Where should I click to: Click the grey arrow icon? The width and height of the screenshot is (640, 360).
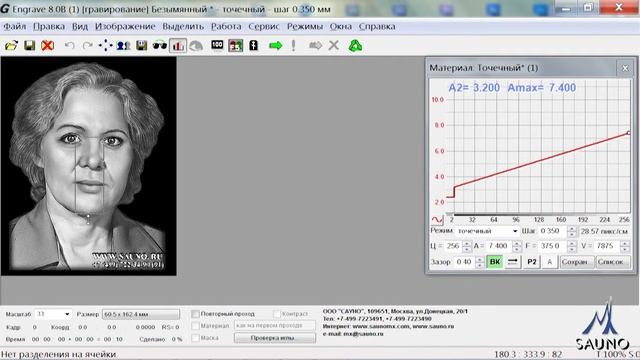pyautogui.click(x=316, y=45)
